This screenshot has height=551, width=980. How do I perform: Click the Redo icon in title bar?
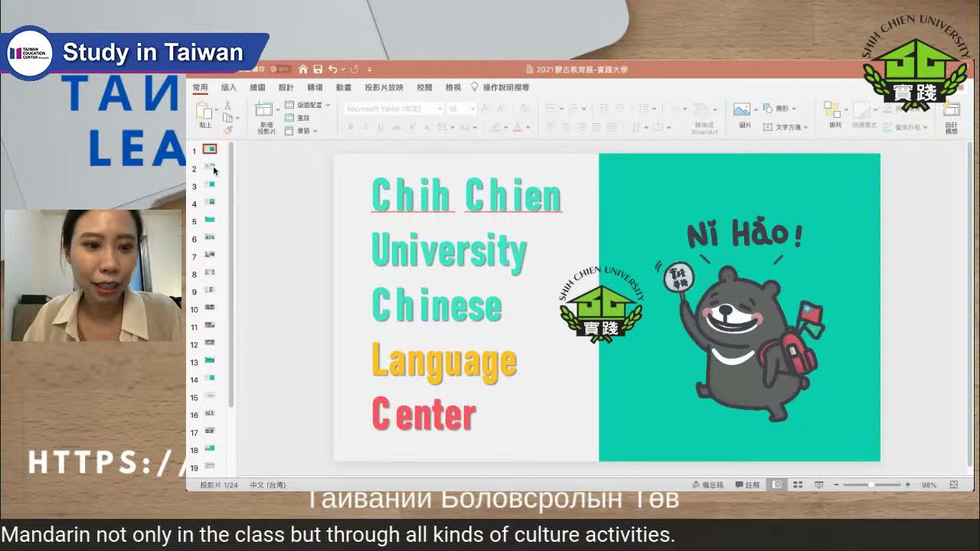(x=354, y=70)
